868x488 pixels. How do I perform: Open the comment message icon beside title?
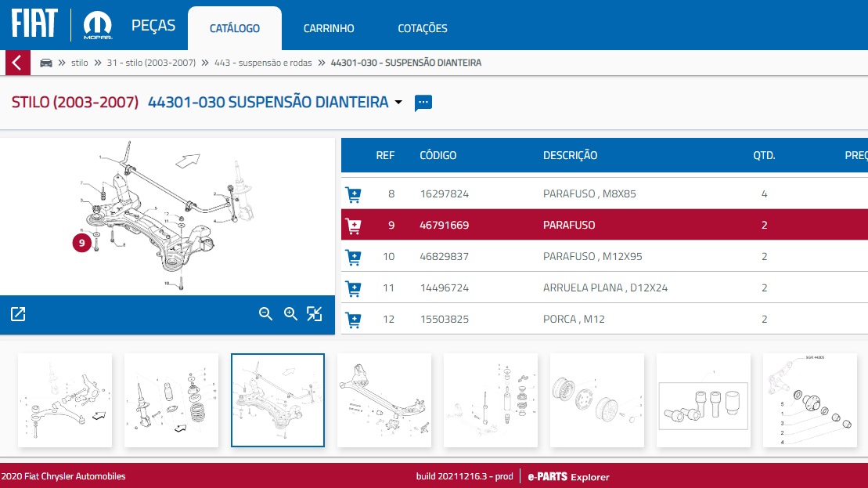[423, 103]
